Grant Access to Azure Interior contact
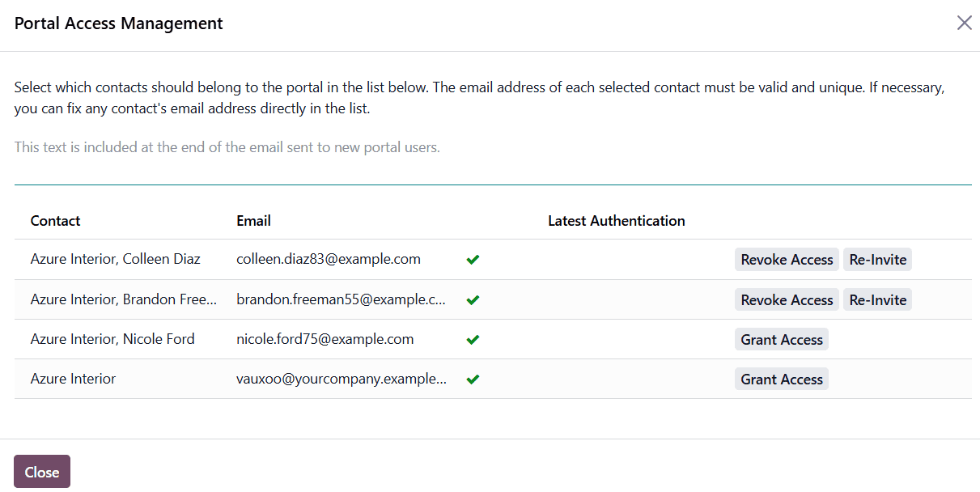 coord(782,380)
